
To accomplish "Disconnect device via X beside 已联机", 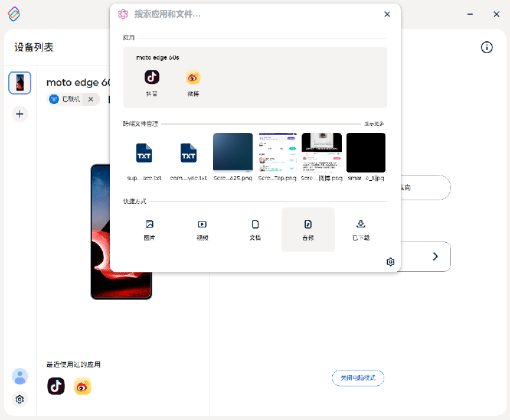I will click(91, 99).
